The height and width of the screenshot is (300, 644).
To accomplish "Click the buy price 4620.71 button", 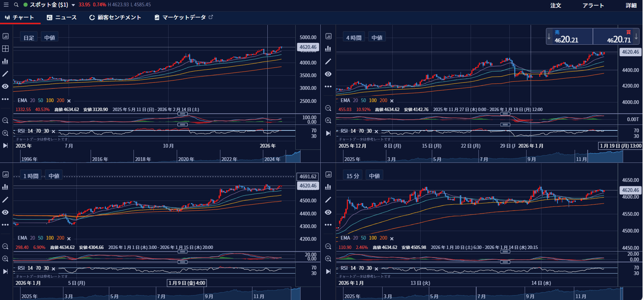I will click(616, 37).
